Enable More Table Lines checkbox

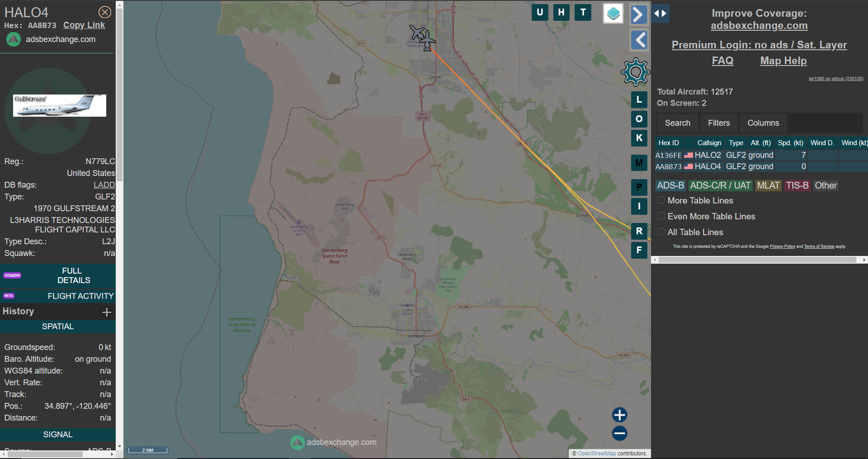point(661,200)
